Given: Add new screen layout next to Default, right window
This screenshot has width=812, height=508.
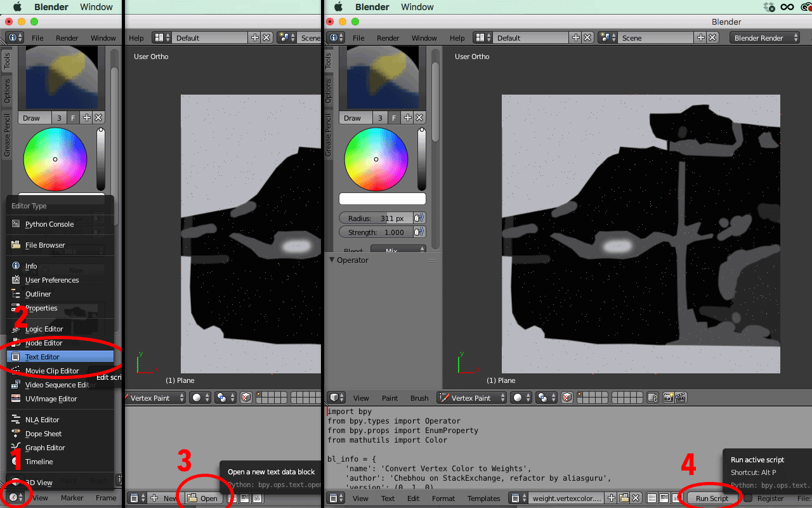Looking at the screenshot, I should [576, 38].
